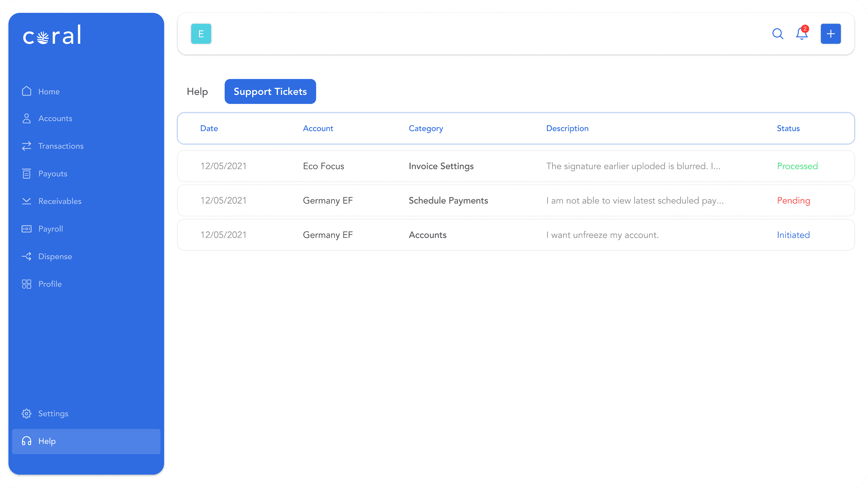Open Receivables from sidebar
This screenshot has width=868, height=488.
[x=60, y=201]
